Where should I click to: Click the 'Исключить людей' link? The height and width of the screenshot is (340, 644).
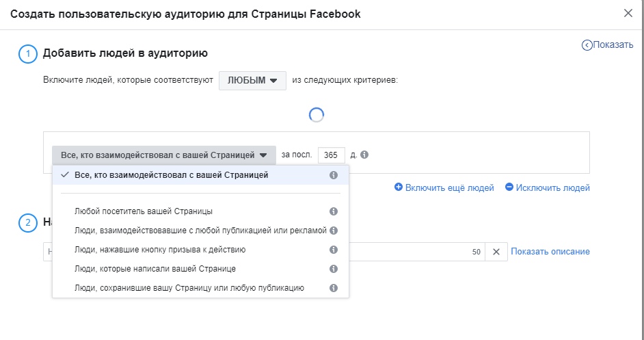point(553,188)
